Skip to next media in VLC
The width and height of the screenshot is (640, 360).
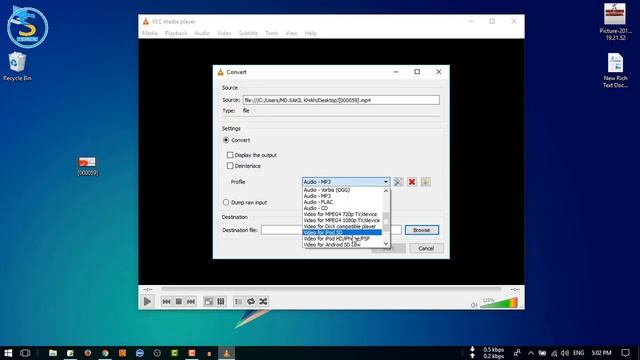tap(191, 302)
